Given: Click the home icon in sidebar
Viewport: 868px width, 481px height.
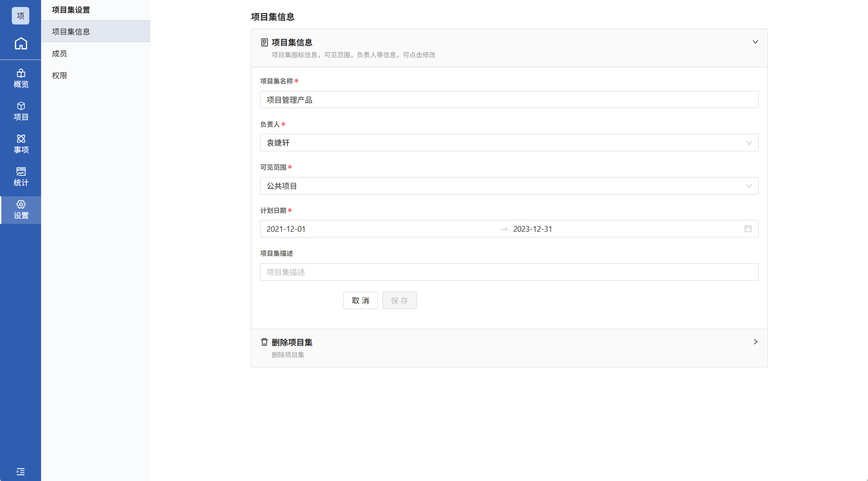Looking at the screenshot, I should tap(21, 44).
